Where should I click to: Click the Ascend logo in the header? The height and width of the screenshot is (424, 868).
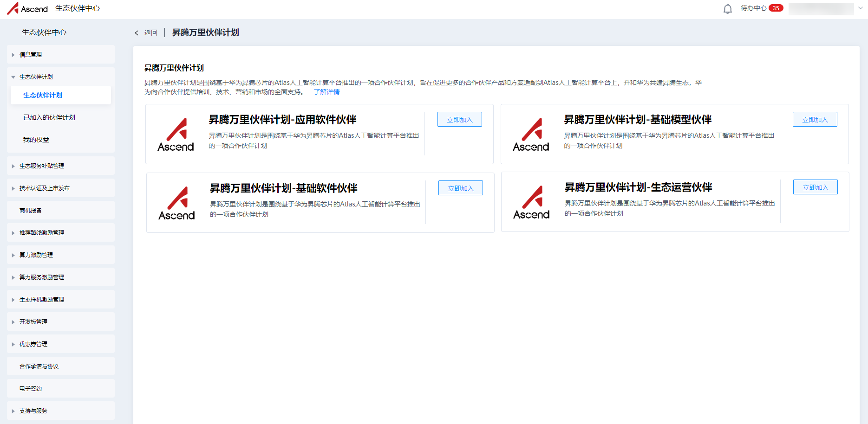point(27,8)
